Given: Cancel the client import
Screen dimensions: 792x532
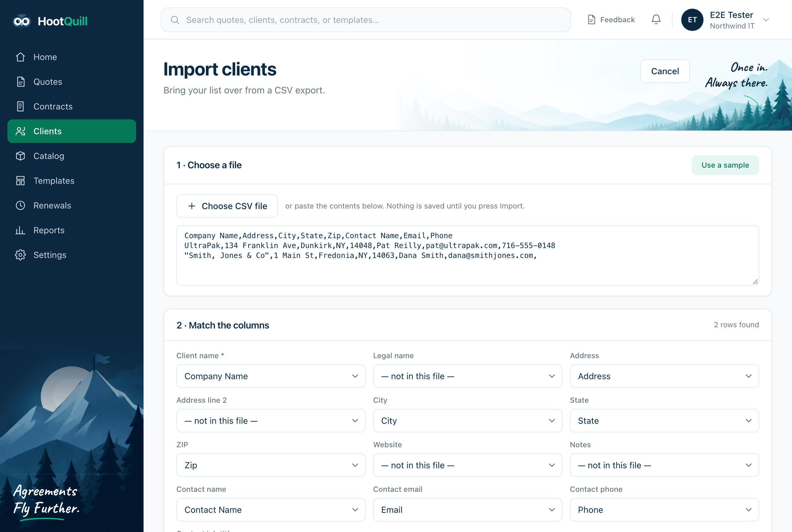Looking at the screenshot, I should pyautogui.click(x=665, y=71).
